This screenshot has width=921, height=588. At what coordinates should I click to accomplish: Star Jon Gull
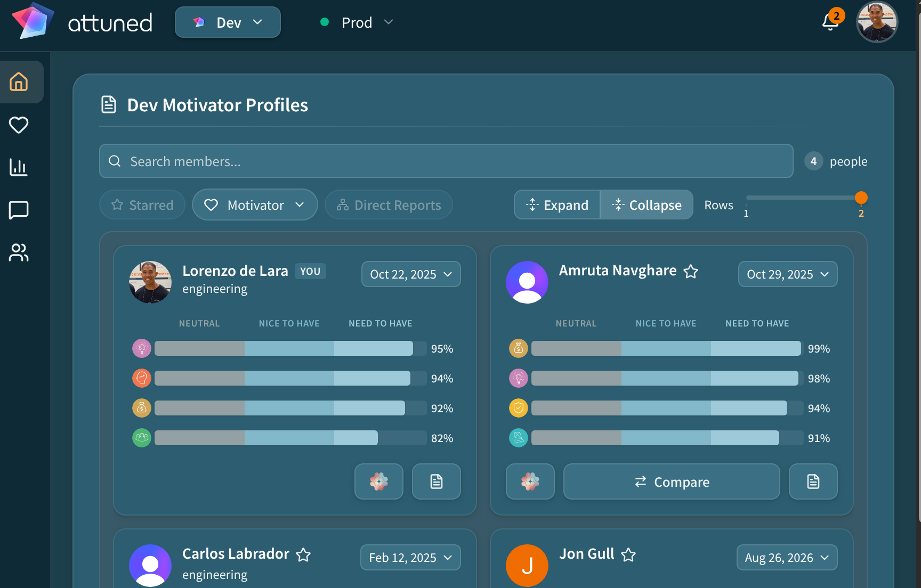click(x=628, y=555)
